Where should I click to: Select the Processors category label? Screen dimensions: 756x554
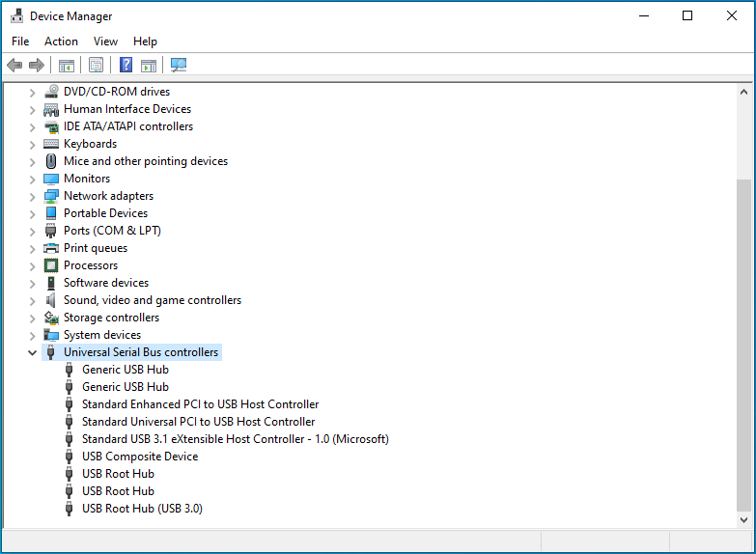[x=91, y=265]
